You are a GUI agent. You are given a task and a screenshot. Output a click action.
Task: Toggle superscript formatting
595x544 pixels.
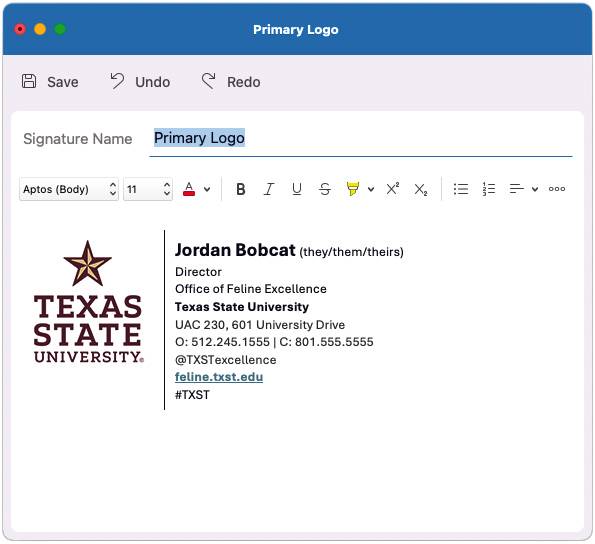tap(392, 189)
